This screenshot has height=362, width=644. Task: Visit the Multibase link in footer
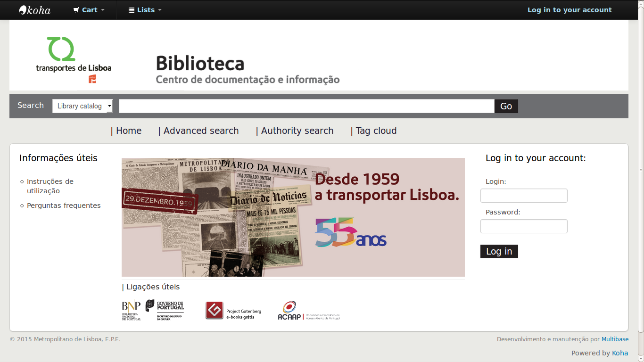pos(615,339)
